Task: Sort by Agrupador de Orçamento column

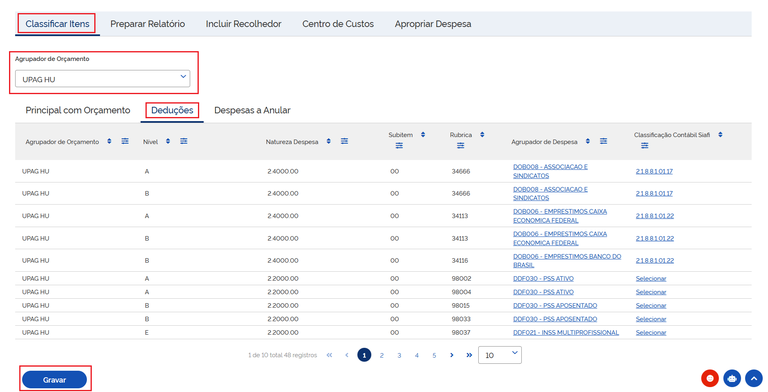Action: tap(109, 141)
